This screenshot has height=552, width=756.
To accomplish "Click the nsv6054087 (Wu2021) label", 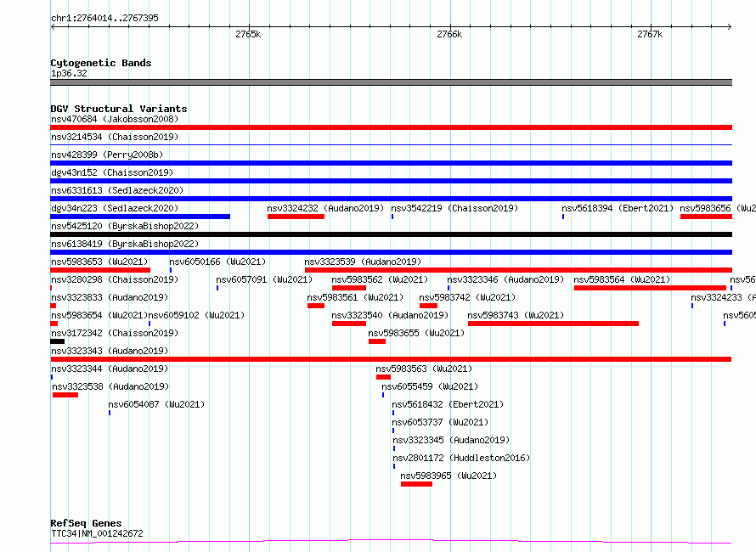I will click(x=156, y=404).
